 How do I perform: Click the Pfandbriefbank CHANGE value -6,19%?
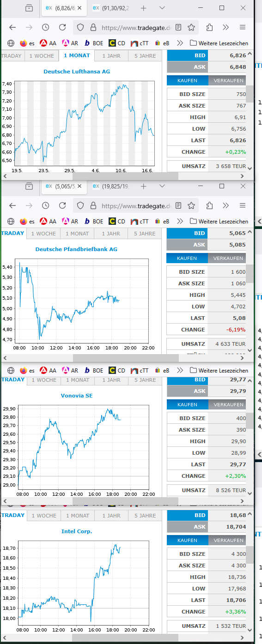[236, 330]
